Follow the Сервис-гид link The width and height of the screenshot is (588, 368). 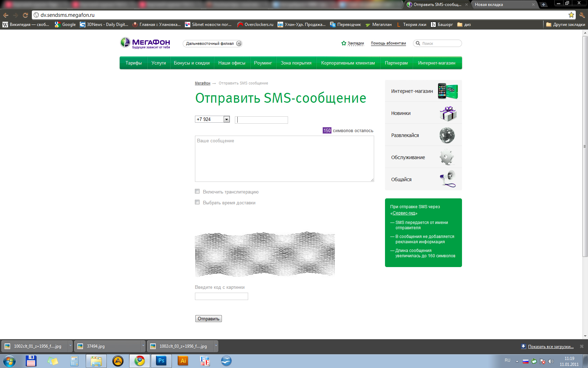[404, 213]
